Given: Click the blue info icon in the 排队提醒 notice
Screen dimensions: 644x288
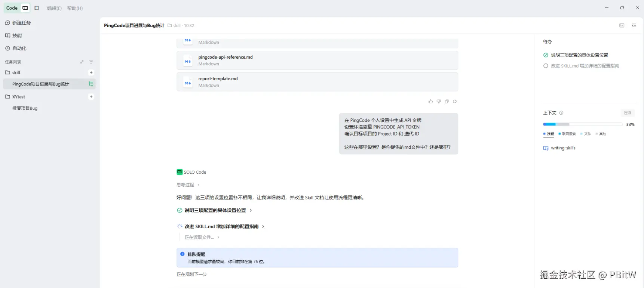Looking at the screenshot, I should [183, 254].
